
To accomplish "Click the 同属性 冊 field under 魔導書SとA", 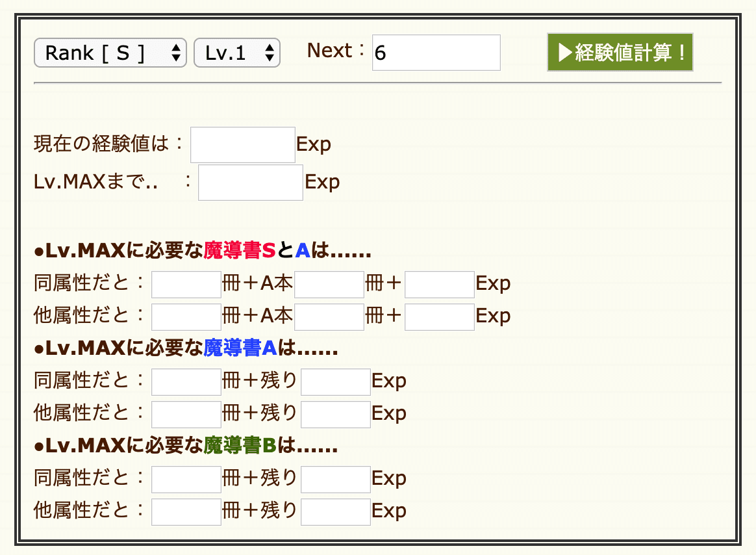I will point(186,284).
